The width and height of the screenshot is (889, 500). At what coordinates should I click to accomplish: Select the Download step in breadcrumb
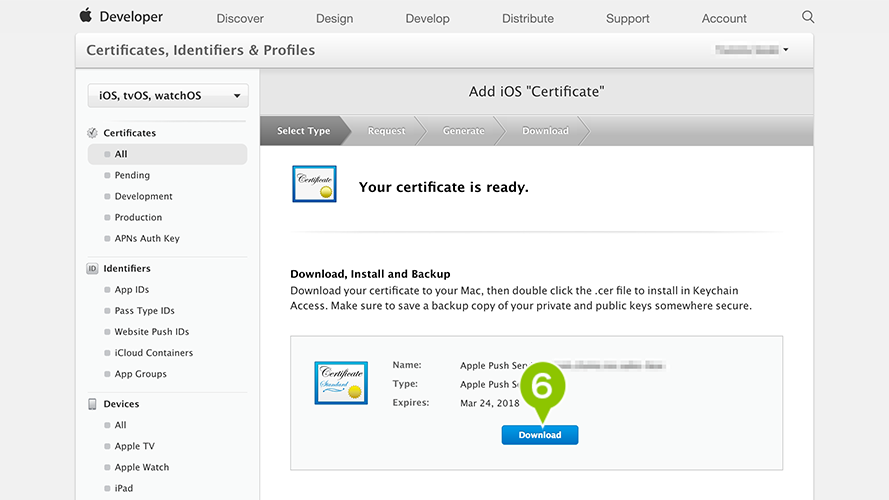545,130
